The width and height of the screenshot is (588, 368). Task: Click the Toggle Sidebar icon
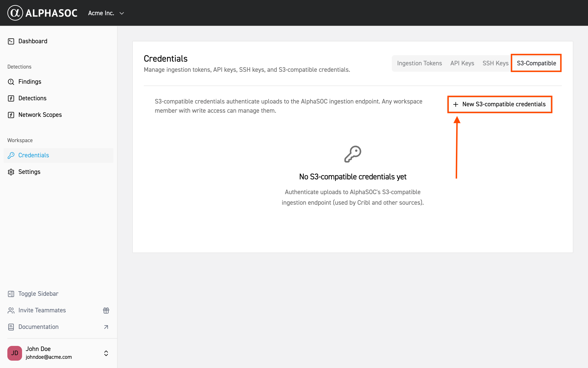point(11,294)
